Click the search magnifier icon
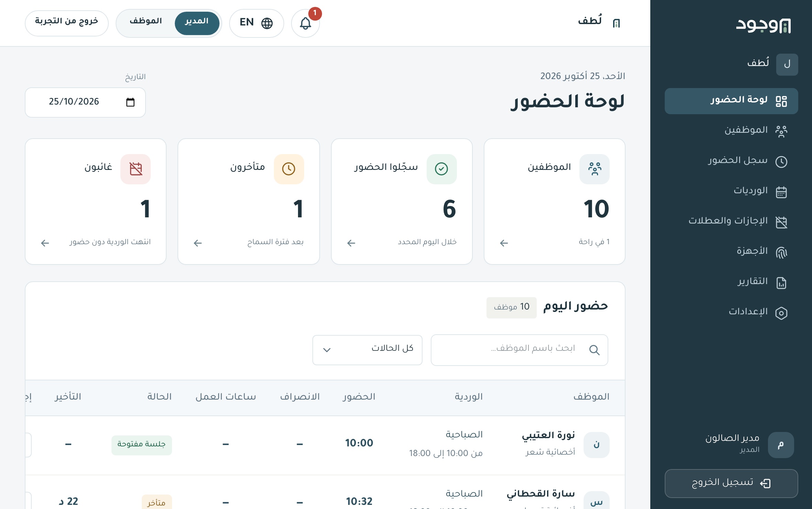 click(x=594, y=350)
